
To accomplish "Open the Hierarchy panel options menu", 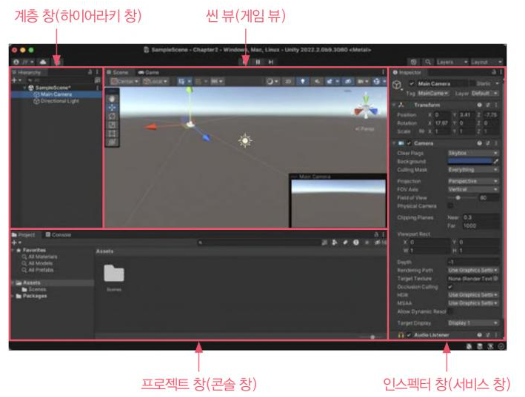I will [97, 72].
